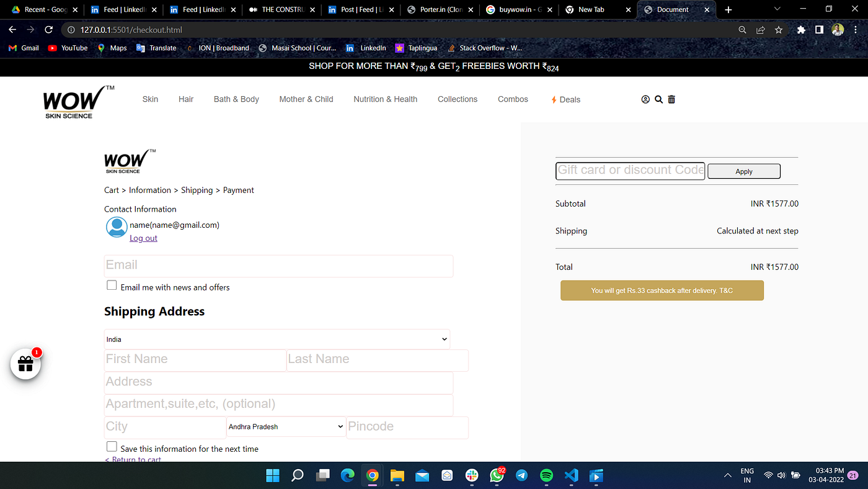
Task: Apply the discount code
Action: pyautogui.click(x=744, y=172)
